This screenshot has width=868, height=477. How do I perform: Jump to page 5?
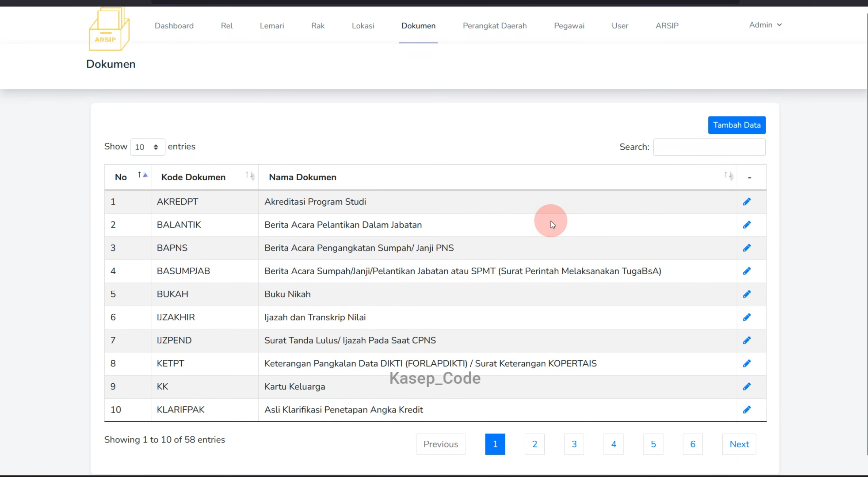click(653, 444)
